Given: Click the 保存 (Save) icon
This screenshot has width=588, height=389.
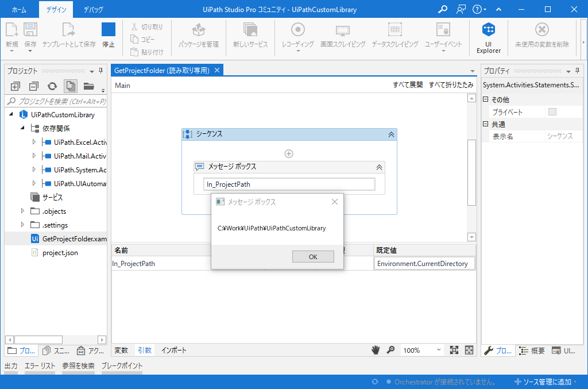Looking at the screenshot, I should [x=30, y=30].
